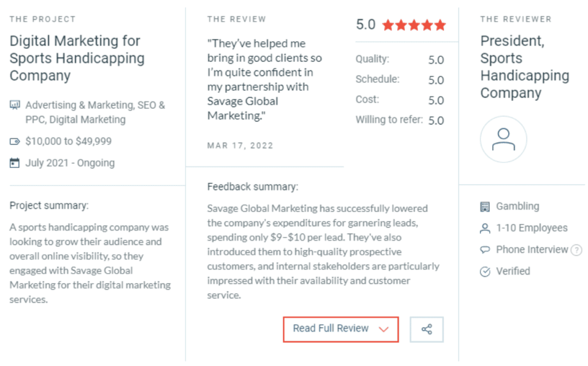This screenshot has height=366, width=588.
Task: Click the share icon button
Action: click(427, 329)
